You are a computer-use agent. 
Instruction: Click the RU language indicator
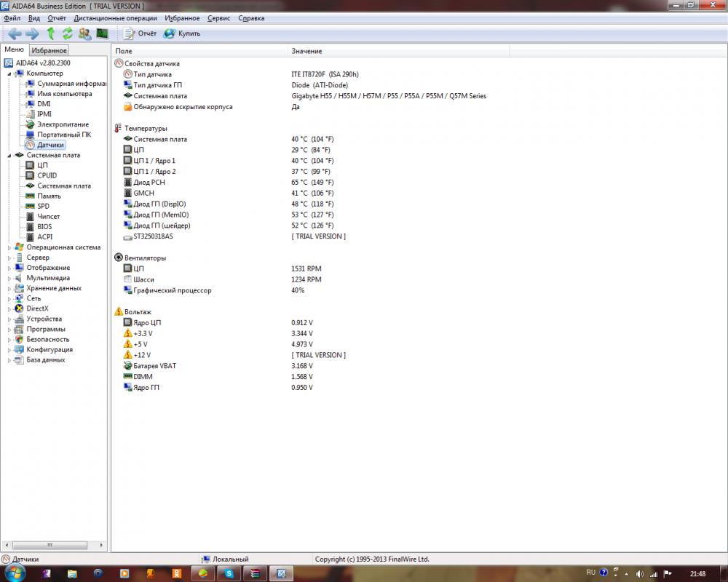[x=590, y=573]
